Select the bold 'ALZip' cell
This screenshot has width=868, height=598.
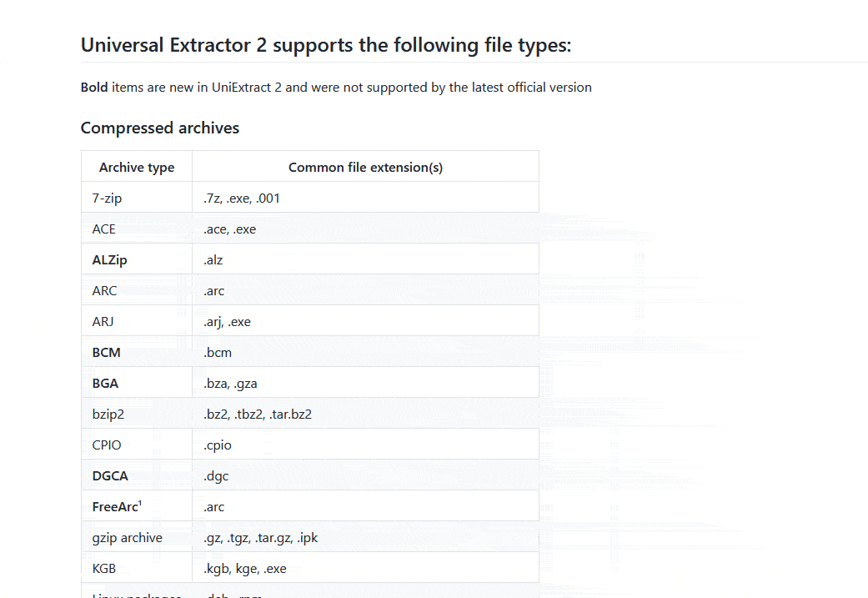[137, 259]
